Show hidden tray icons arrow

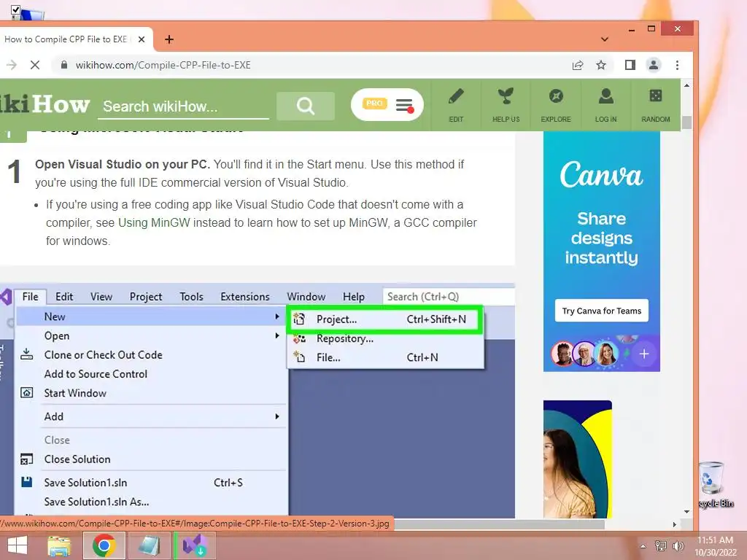point(643,546)
